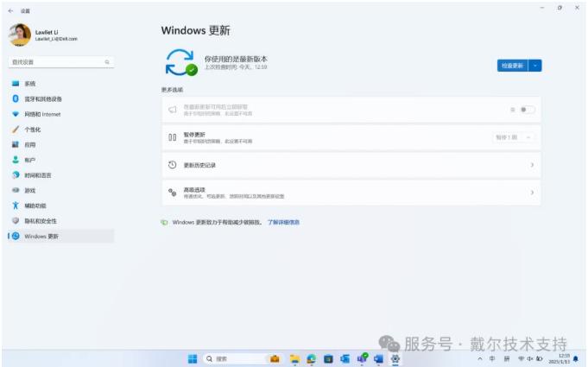This screenshot has width=588, height=367.
Task: Show hidden icons via tray chevron
Action: (479, 358)
